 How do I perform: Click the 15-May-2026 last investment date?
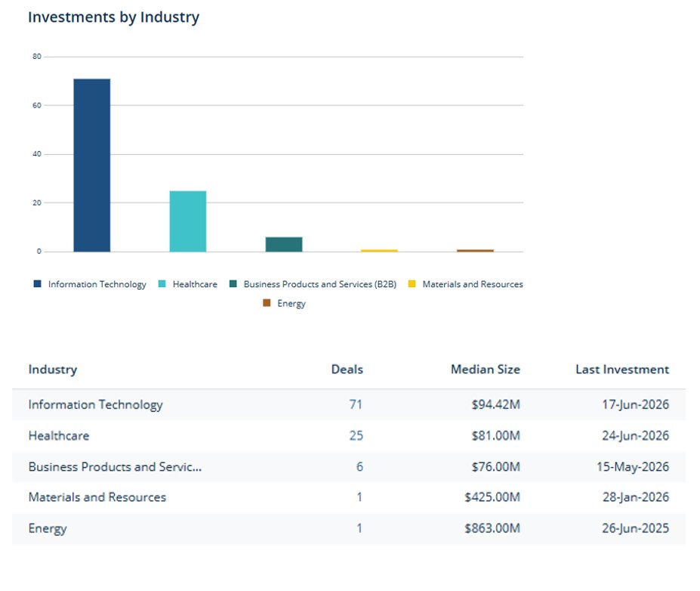[x=633, y=467]
